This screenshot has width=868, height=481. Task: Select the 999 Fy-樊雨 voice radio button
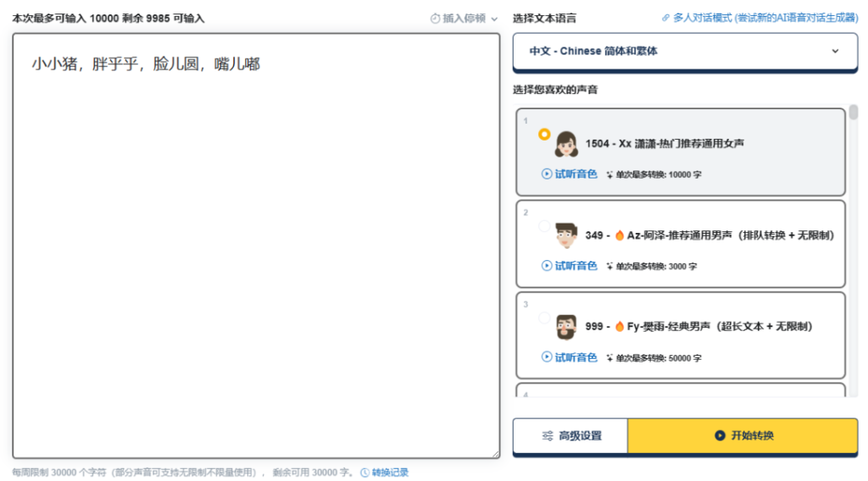(x=544, y=318)
